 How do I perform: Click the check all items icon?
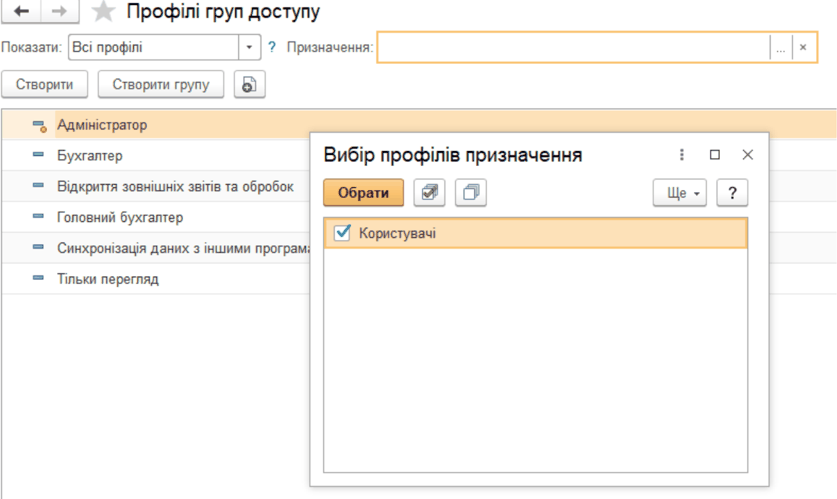coord(429,192)
